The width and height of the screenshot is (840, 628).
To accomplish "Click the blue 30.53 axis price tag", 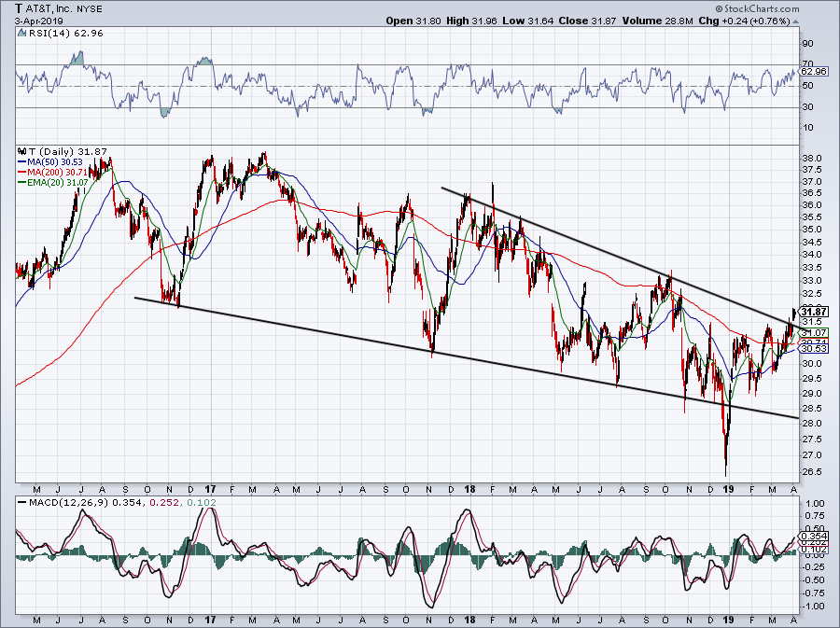I will point(814,349).
